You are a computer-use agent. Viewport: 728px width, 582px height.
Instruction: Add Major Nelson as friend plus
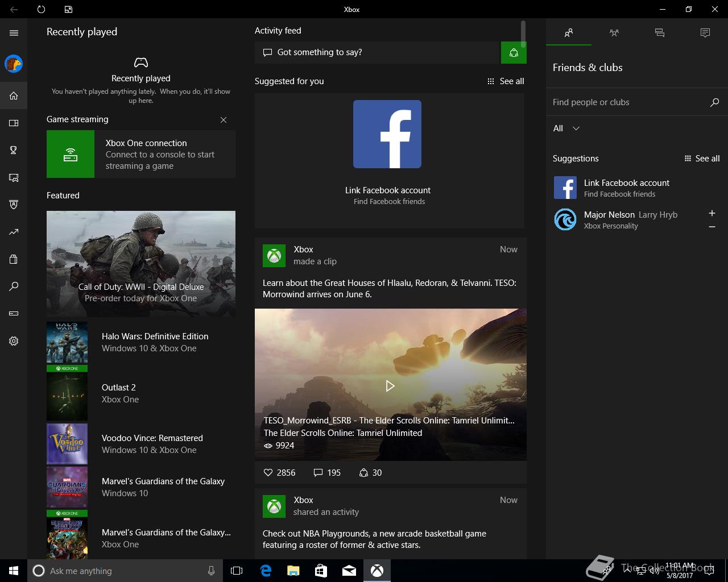coord(712,213)
